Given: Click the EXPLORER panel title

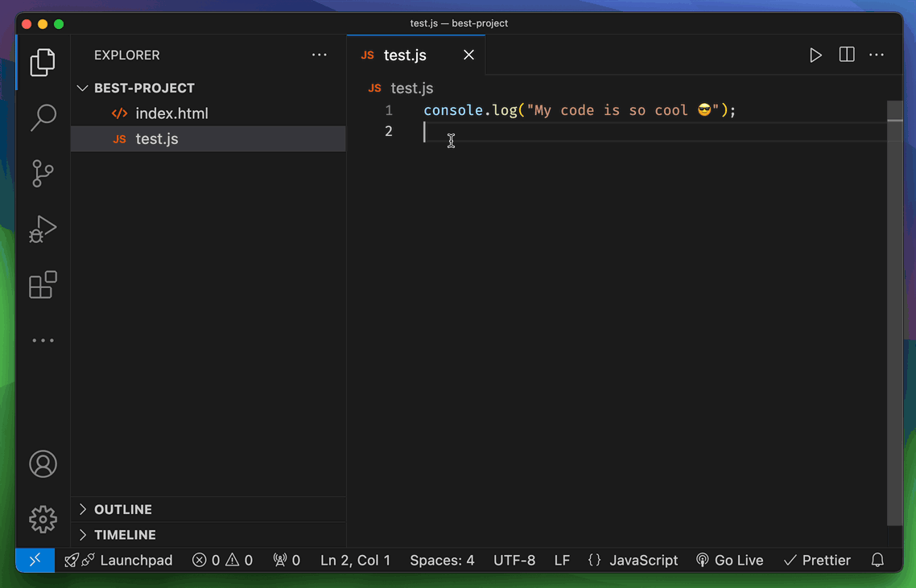Looking at the screenshot, I should click(126, 55).
